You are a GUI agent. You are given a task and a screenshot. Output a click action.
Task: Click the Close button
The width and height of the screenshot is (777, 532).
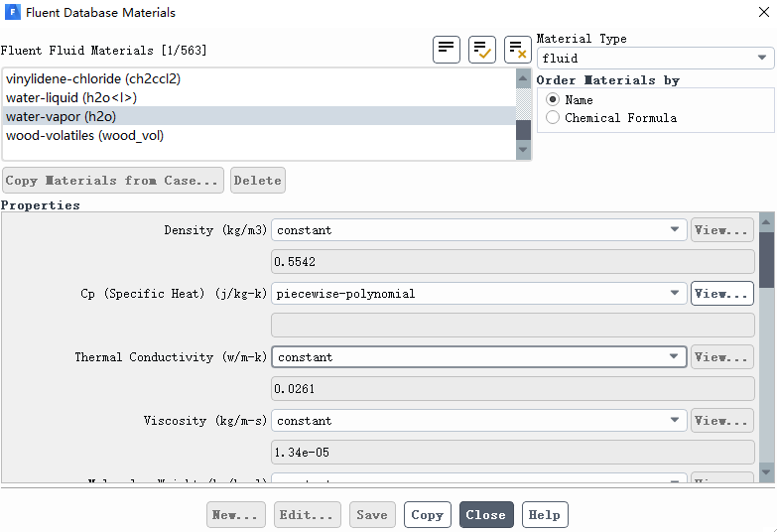coord(486,515)
